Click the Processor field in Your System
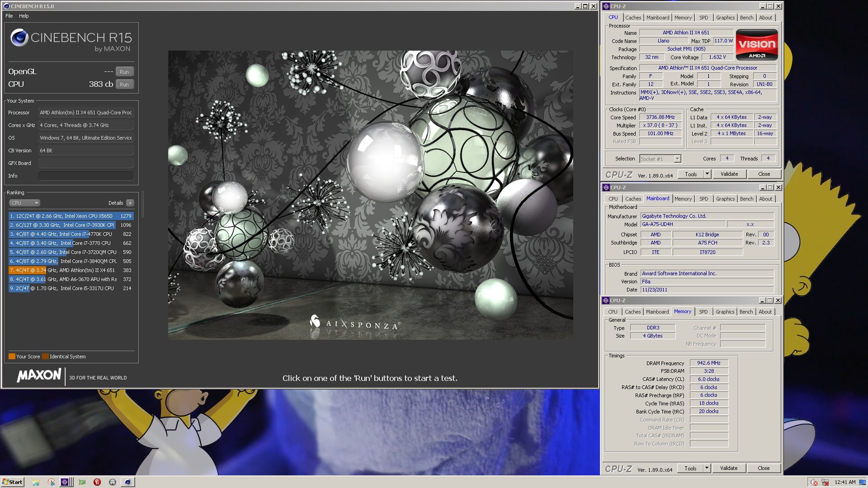Screen dimensions: 868x488 click(x=86, y=113)
